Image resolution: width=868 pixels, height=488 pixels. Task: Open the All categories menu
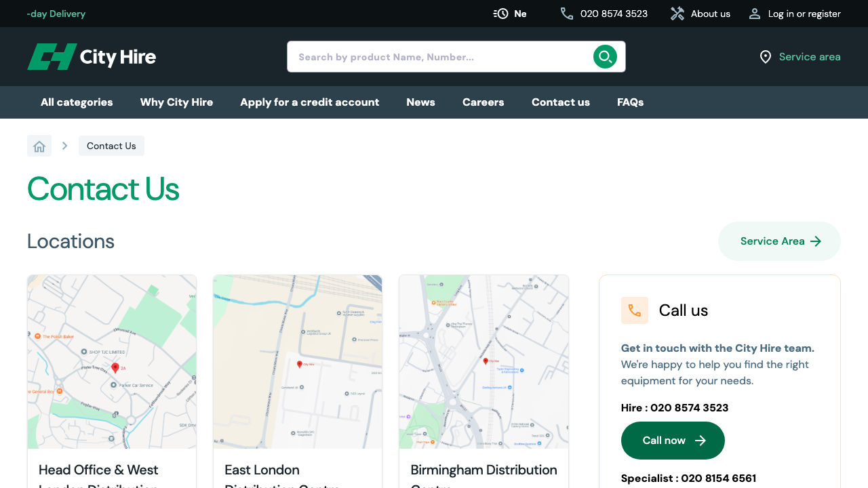(x=77, y=102)
